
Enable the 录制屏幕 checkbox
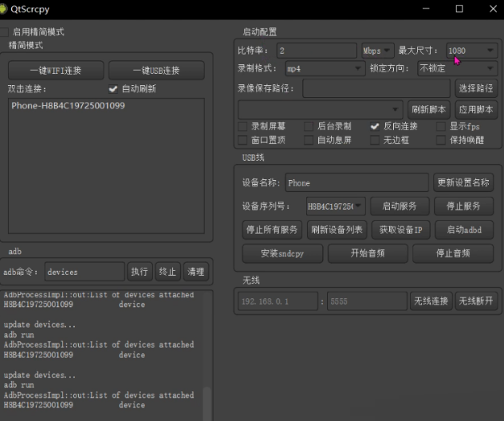pyautogui.click(x=244, y=126)
